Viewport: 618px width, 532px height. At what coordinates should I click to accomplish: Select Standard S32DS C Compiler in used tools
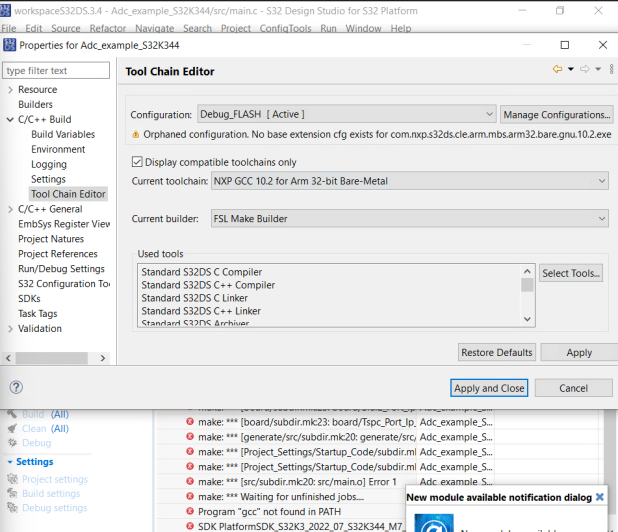(201, 272)
